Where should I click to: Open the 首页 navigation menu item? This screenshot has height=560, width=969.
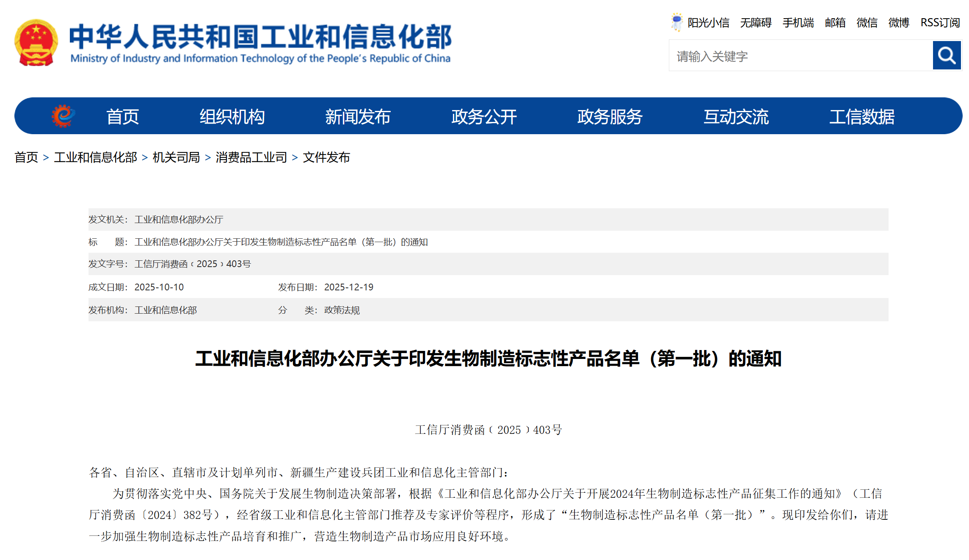(x=122, y=117)
